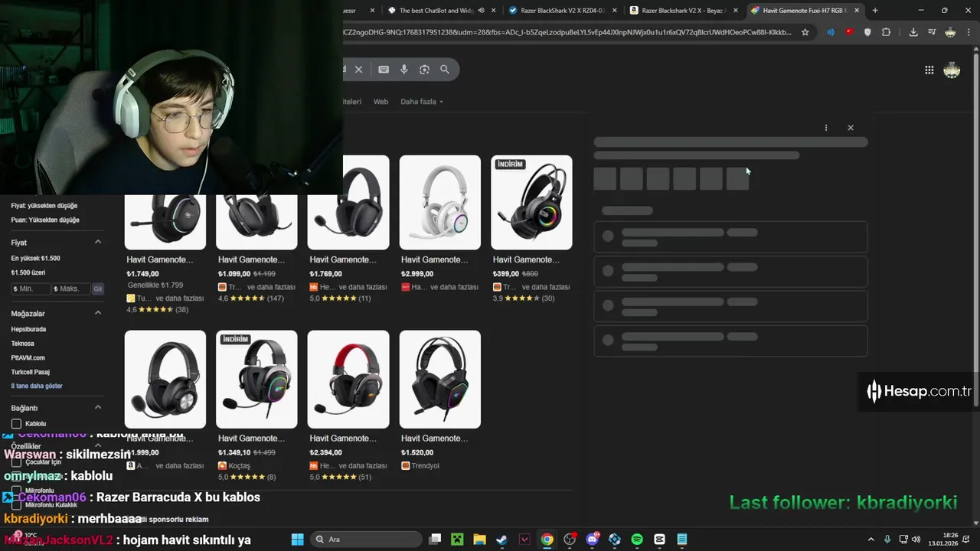Open the Chrome three-dot menu
The image size is (980, 551).
(x=969, y=32)
